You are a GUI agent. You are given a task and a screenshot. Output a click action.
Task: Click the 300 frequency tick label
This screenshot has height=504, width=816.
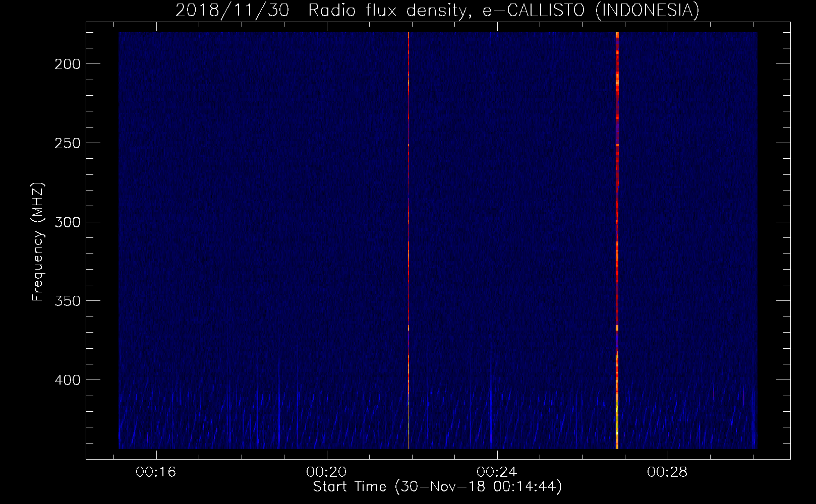pyautogui.click(x=68, y=222)
